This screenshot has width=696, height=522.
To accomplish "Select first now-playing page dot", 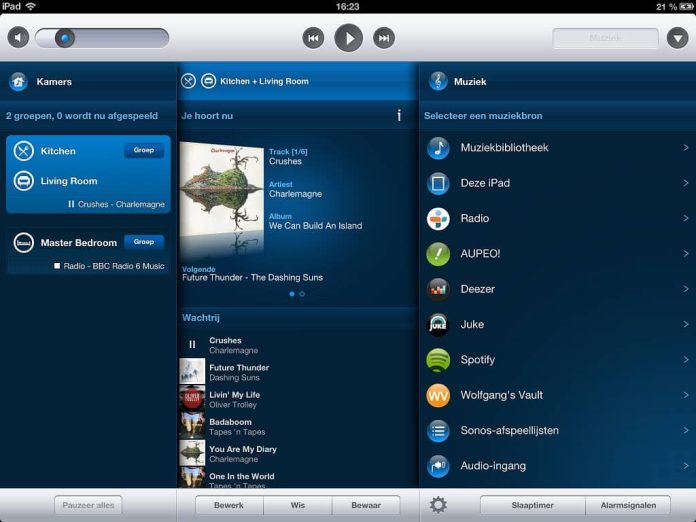I will 292,294.
